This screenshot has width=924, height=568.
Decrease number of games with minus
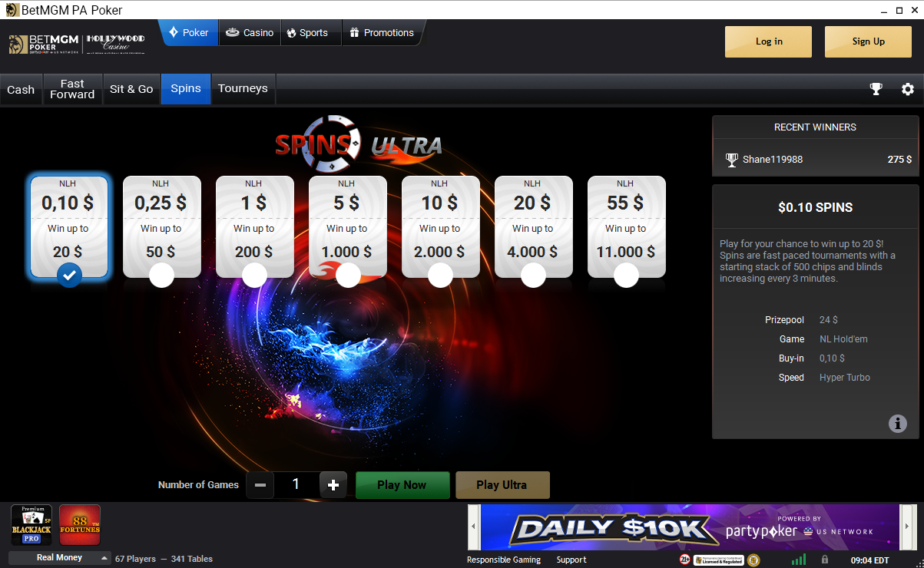[x=260, y=485]
